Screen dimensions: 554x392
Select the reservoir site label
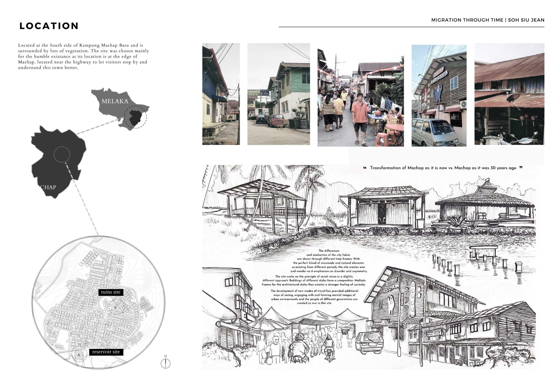point(106,352)
